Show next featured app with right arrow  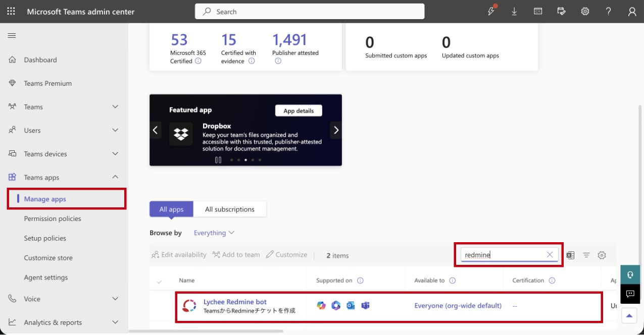[x=336, y=130]
